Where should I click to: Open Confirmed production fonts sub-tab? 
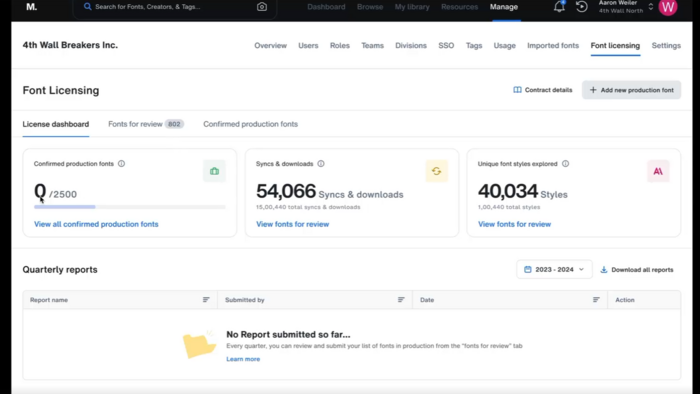click(250, 124)
